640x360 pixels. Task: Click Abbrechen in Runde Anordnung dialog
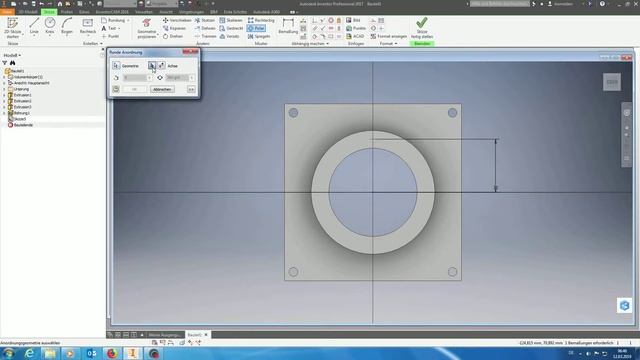(x=162, y=89)
